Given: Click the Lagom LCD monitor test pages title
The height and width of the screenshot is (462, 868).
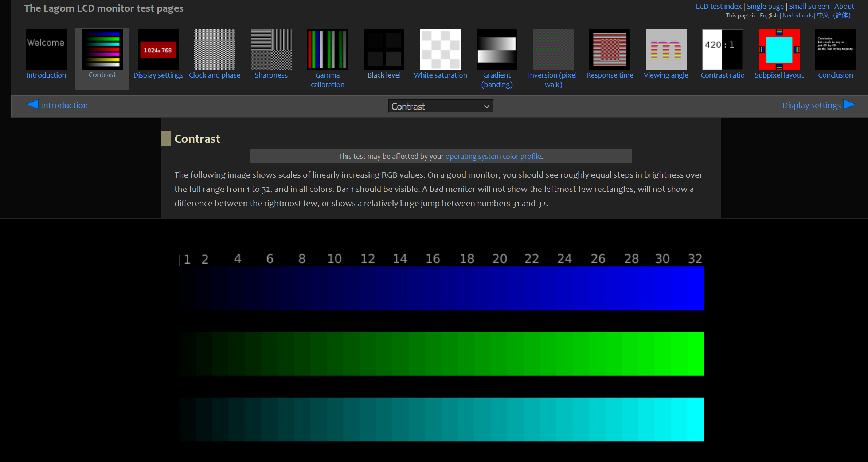Looking at the screenshot, I should [x=104, y=8].
